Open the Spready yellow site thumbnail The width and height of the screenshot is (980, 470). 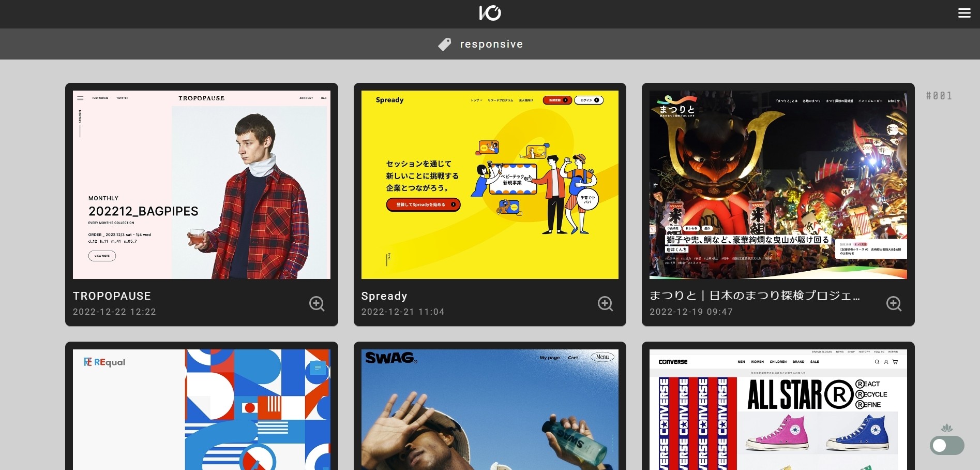click(x=490, y=185)
